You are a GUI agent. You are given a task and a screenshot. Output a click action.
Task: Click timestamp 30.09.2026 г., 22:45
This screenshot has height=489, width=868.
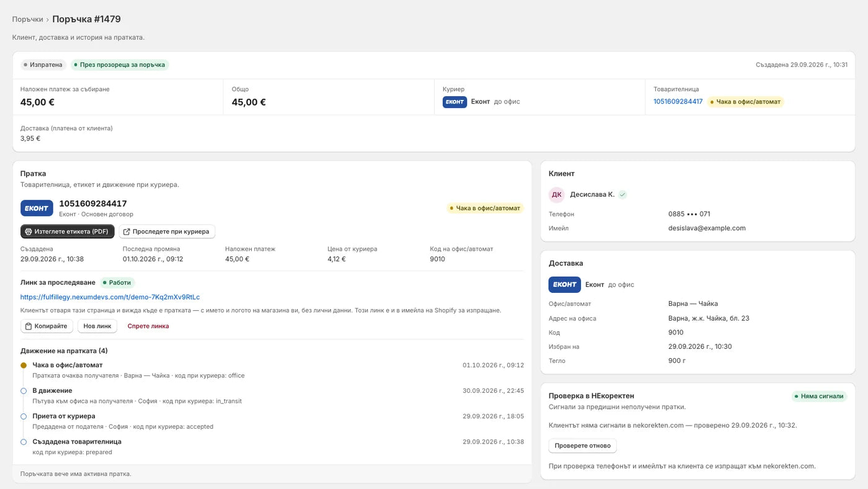click(x=493, y=391)
